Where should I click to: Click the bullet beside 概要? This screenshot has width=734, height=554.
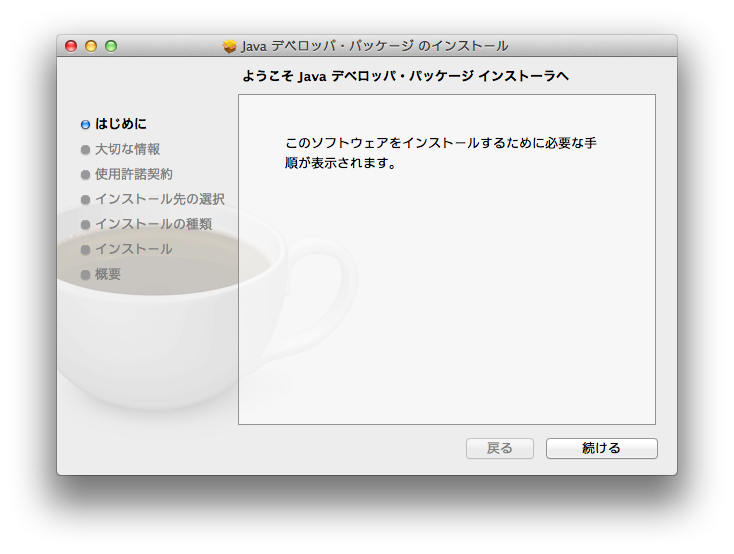click(85, 275)
